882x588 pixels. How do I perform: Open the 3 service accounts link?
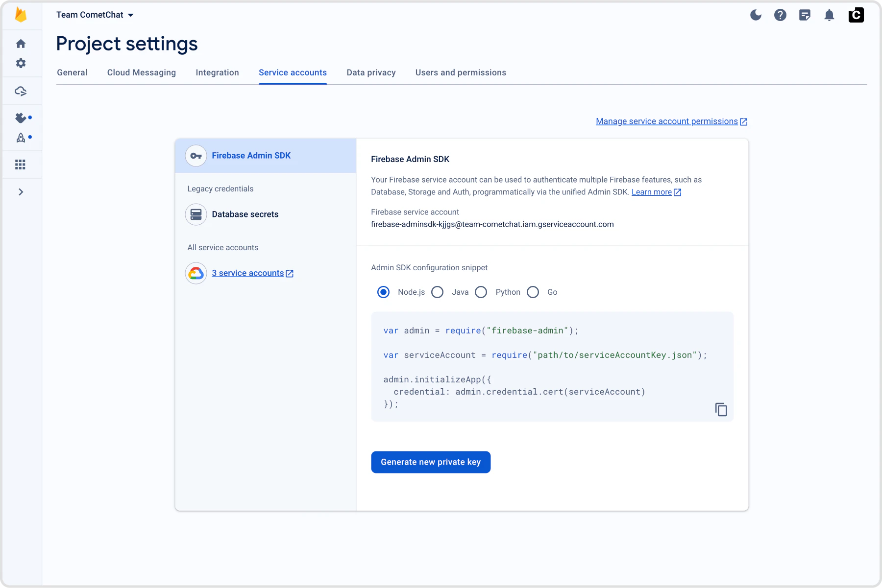(248, 273)
